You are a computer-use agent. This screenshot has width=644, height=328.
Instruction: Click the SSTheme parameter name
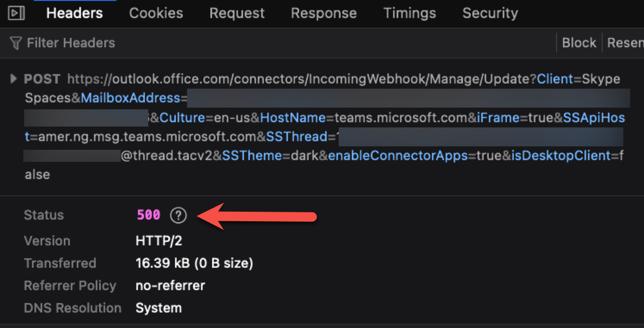click(x=252, y=156)
